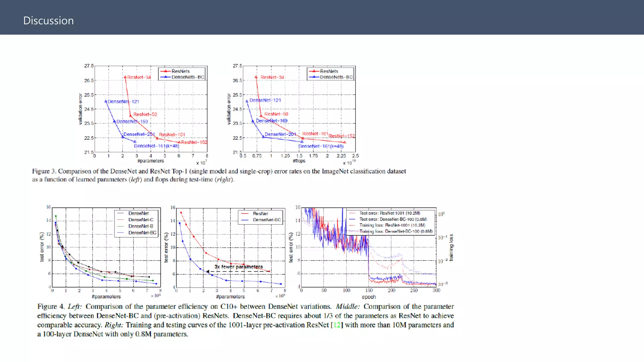Click the epoch axis label

click(x=369, y=297)
